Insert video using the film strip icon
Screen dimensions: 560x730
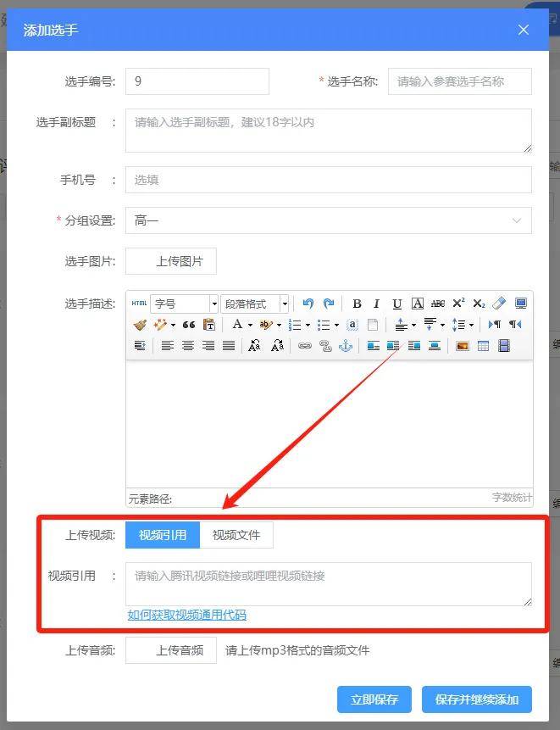(x=504, y=346)
